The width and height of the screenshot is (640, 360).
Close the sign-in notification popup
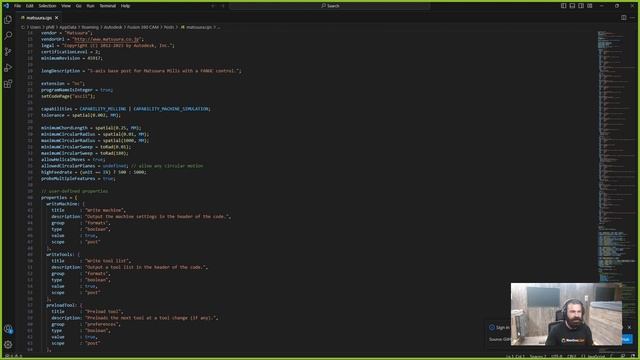coord(629,327)
